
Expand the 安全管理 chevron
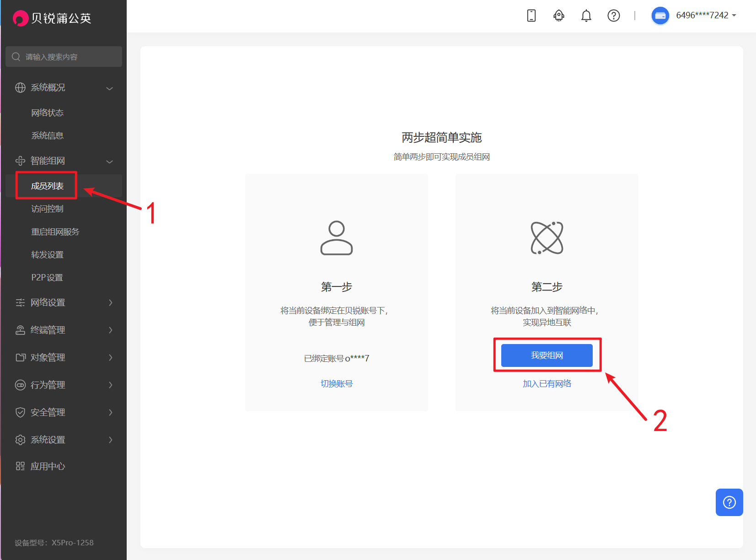111,412
